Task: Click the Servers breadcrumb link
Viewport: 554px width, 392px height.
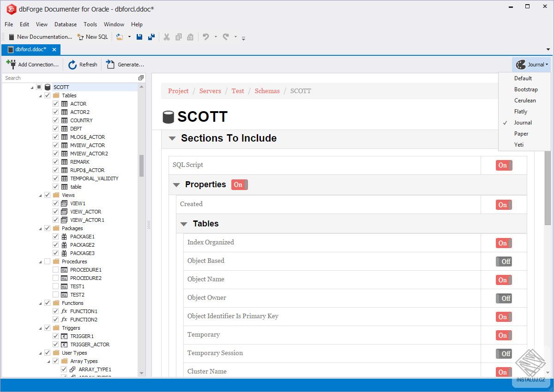Action: coord(210,91)
